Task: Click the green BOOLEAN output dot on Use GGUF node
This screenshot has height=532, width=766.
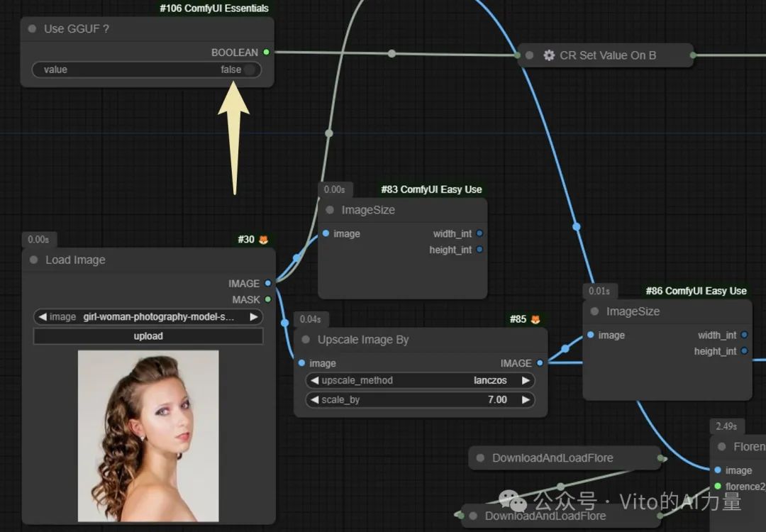Action: [x=266, y=52]
